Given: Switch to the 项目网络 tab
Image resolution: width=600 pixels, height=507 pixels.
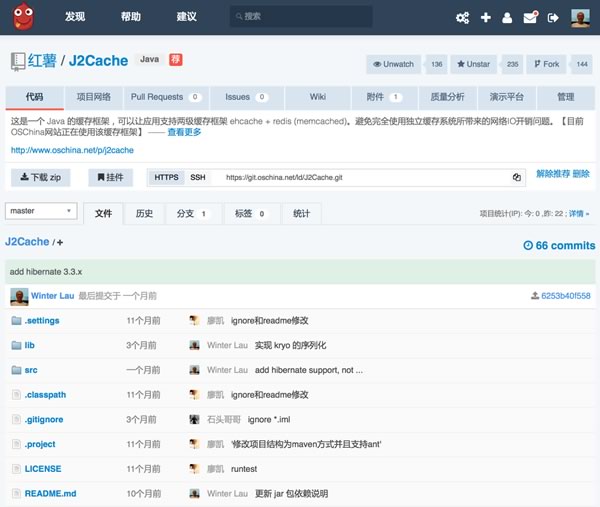Looking at the screenshot, I should [x=94, y=97].
